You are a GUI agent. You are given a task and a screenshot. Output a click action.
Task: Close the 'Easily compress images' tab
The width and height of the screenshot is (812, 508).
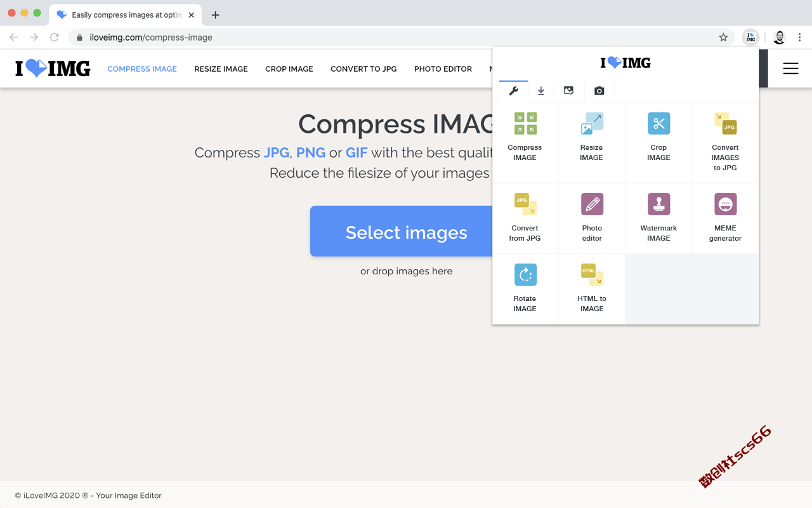192,15
